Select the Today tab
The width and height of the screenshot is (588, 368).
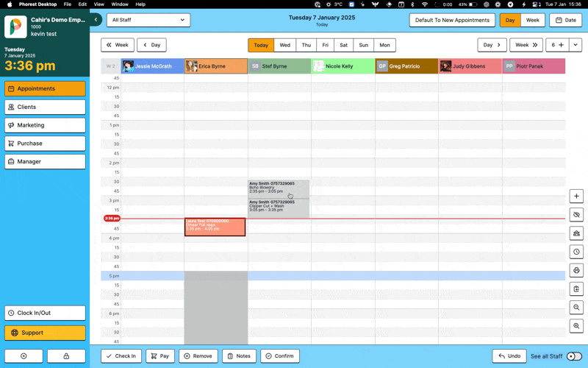(261, 45)
